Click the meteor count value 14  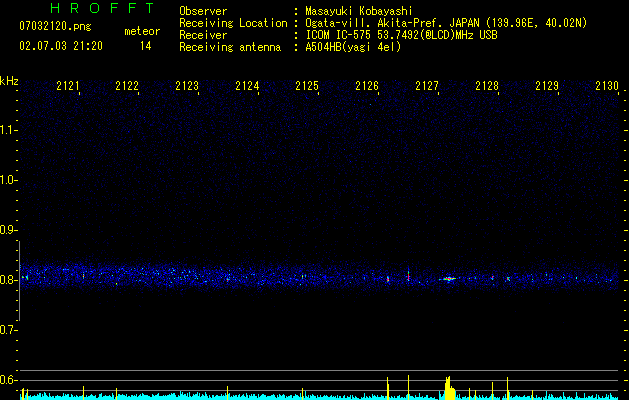click(146, 46)
